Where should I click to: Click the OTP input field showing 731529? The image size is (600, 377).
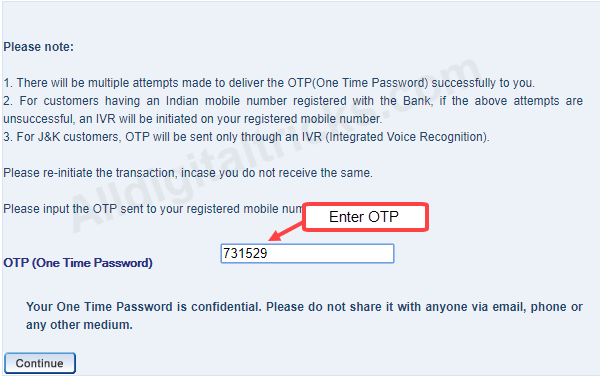307,253
